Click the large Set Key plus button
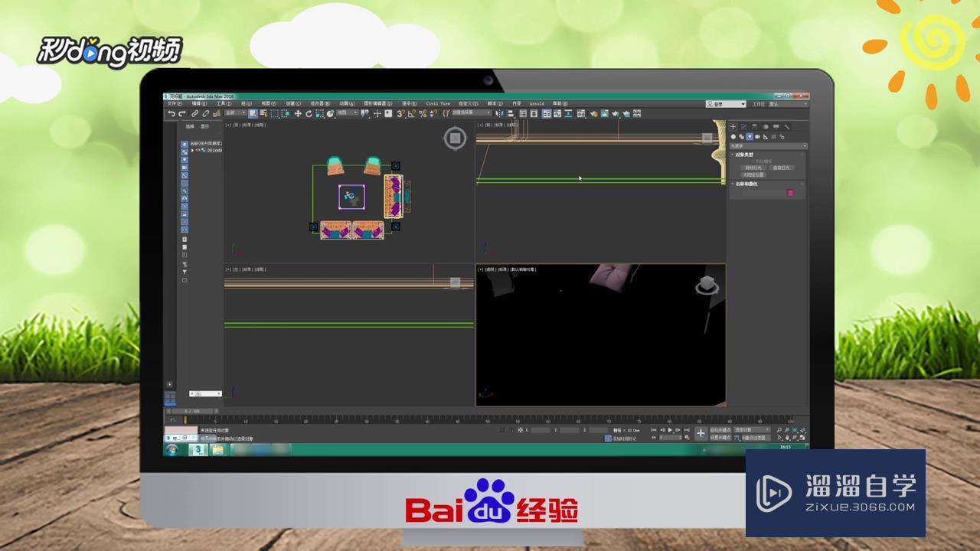The height and width of the screenshot is (551, 980). pos(701,434)
